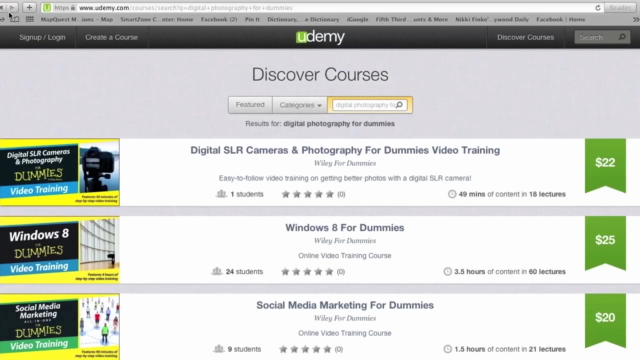
Task: Open the Windows 8 For Dummies title
Action: click(x=345, y=228)
